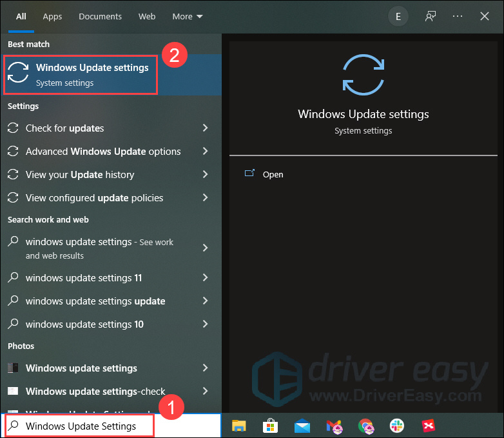Image resolution: width=504 pixels, height=438 pixels.
Task: Open the three-dot options menu
Action: tap(458, 16)
